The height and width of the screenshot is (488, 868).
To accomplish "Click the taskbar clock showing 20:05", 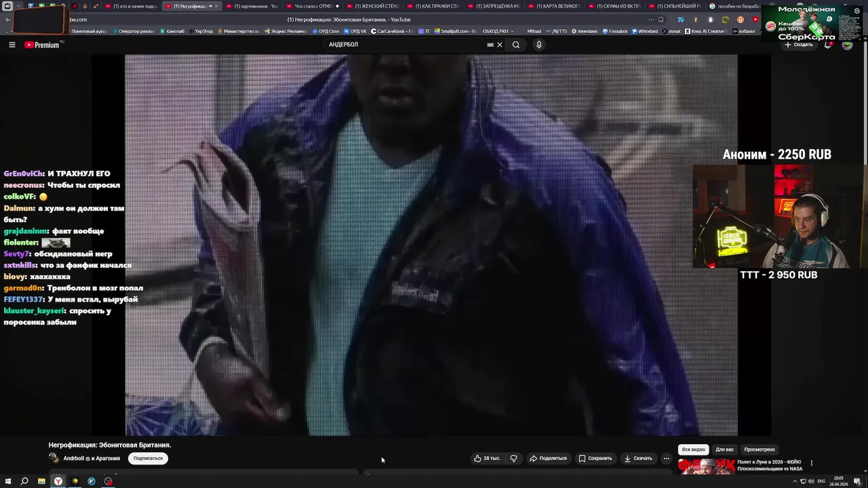I will pyautogui.click(x=838, y=481).
